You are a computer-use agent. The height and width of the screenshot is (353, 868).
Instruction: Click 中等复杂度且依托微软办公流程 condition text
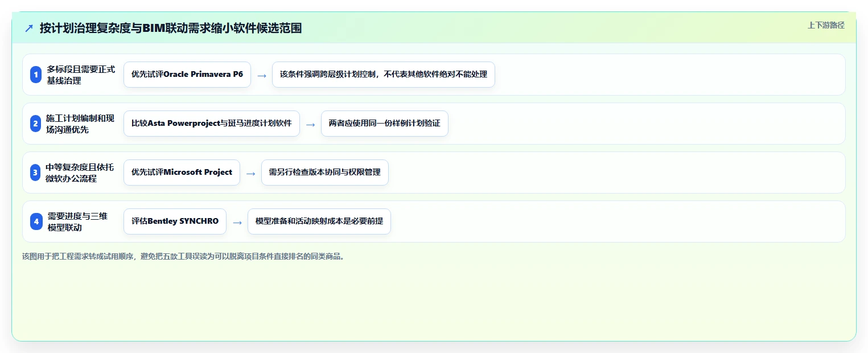pyautogui.click(x=80, y=173)
